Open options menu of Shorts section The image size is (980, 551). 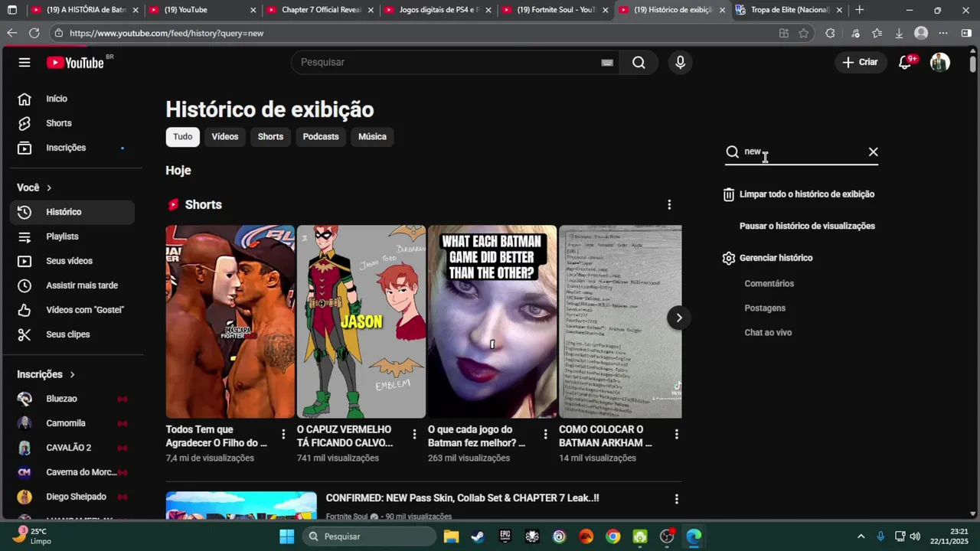pos(669,205)
